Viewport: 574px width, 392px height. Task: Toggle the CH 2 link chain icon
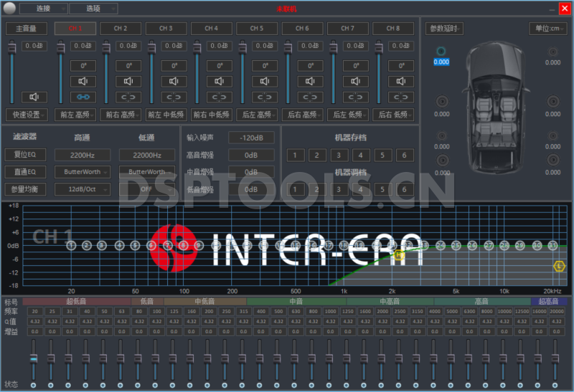(x=128, y=97)
